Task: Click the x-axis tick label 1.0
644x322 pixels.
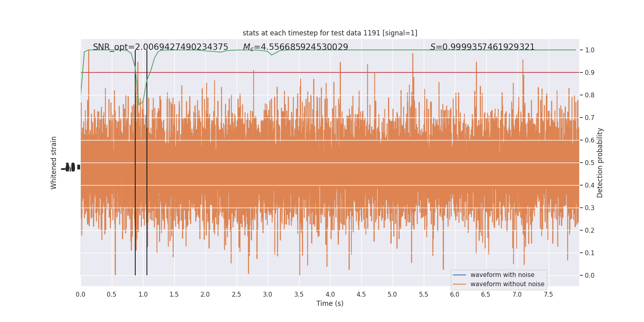Action: [143, 295]
